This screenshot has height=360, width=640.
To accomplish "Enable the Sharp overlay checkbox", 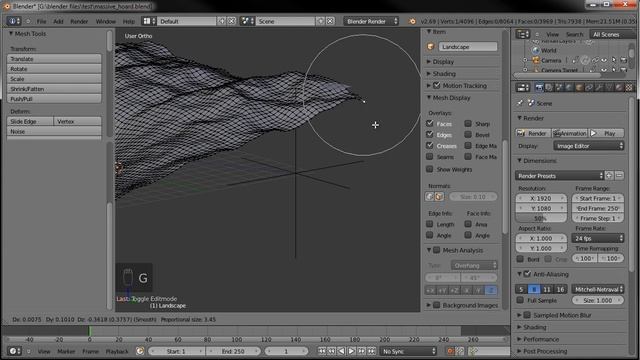I will [x=468, y=123].
